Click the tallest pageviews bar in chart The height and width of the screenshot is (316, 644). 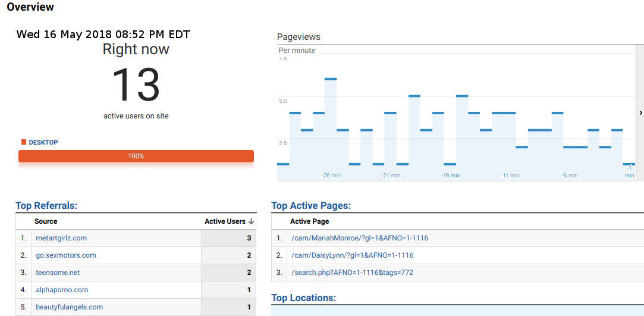coord(331,130)
